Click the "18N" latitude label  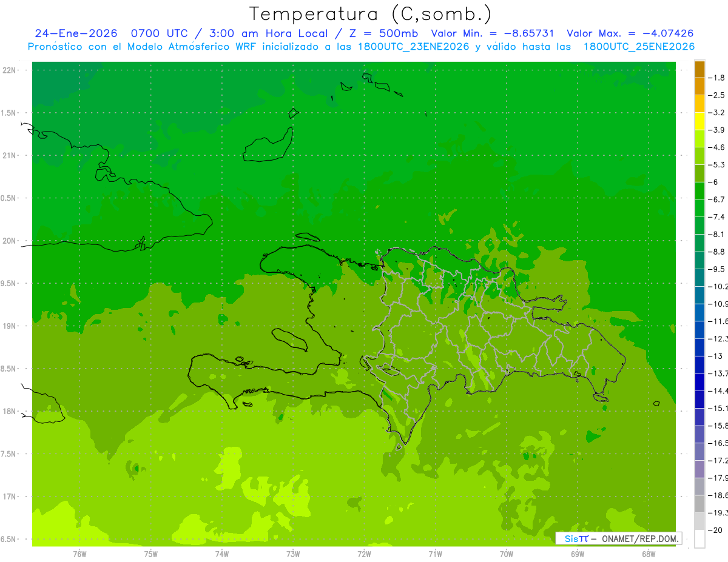tap(10, 412)
